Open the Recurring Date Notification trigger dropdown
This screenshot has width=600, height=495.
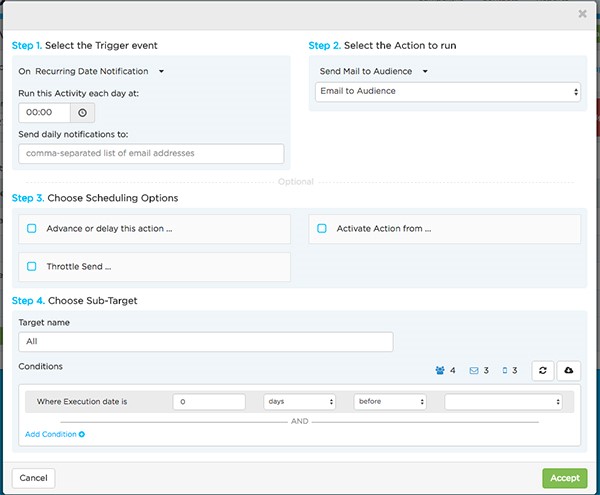(91, 71)
